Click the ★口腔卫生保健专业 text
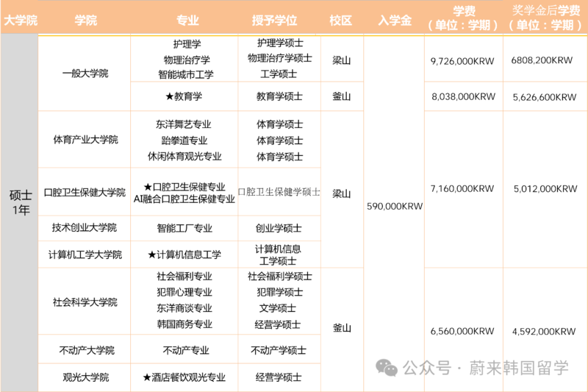The width and height of the screenshot is (588, 392). tap(184, 186)
